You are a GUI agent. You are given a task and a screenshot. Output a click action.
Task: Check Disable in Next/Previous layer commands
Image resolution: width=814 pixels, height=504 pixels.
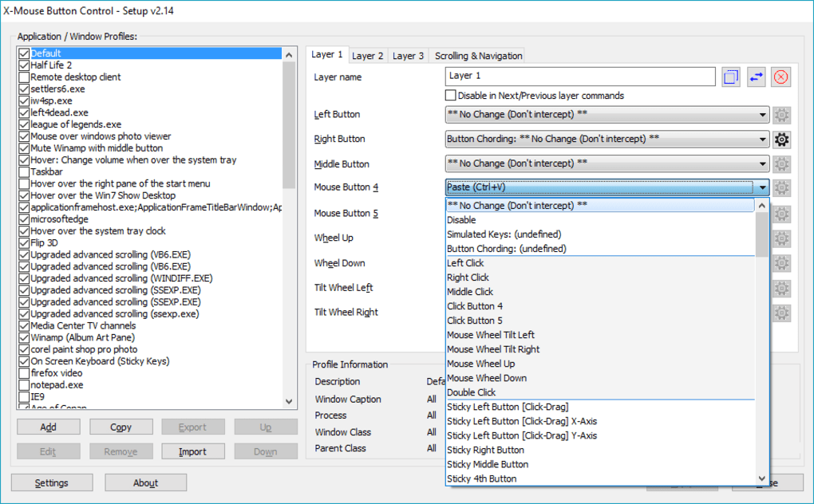450,95
